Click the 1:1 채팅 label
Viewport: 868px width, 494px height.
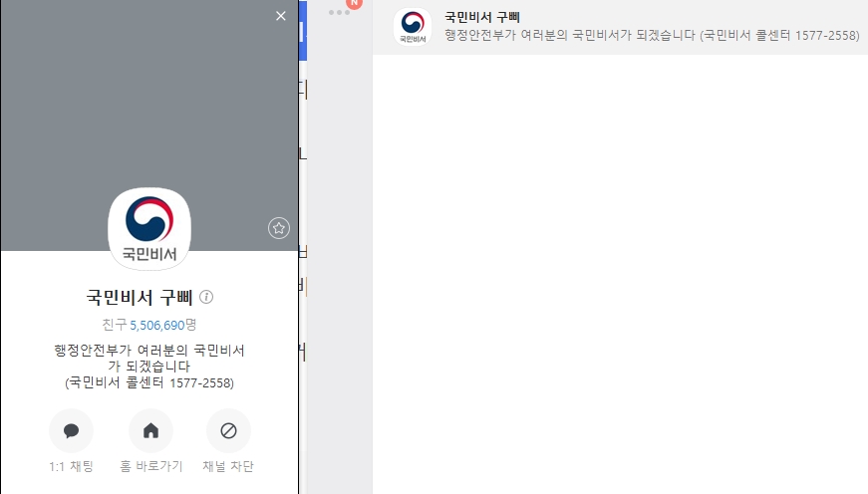(x=72, y=466)
